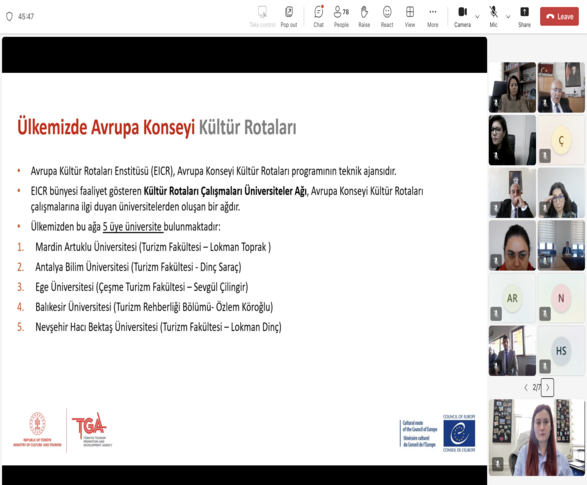Open the React emoji options
The image size is (587, 485).
(387, 16)
